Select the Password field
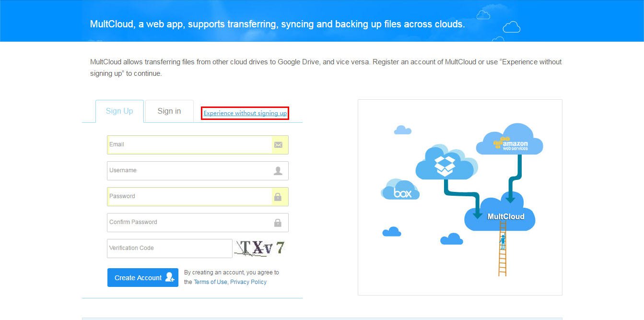 click(x=198, y=196)
